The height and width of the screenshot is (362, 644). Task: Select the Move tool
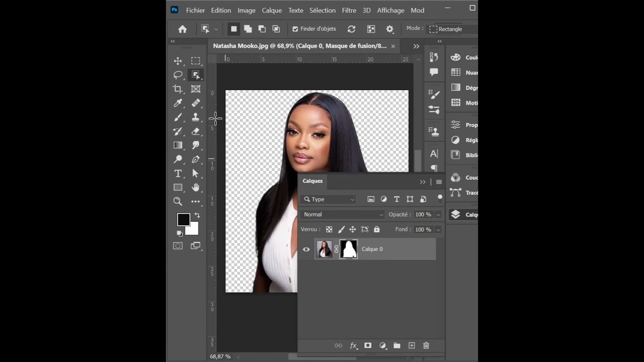178,61
